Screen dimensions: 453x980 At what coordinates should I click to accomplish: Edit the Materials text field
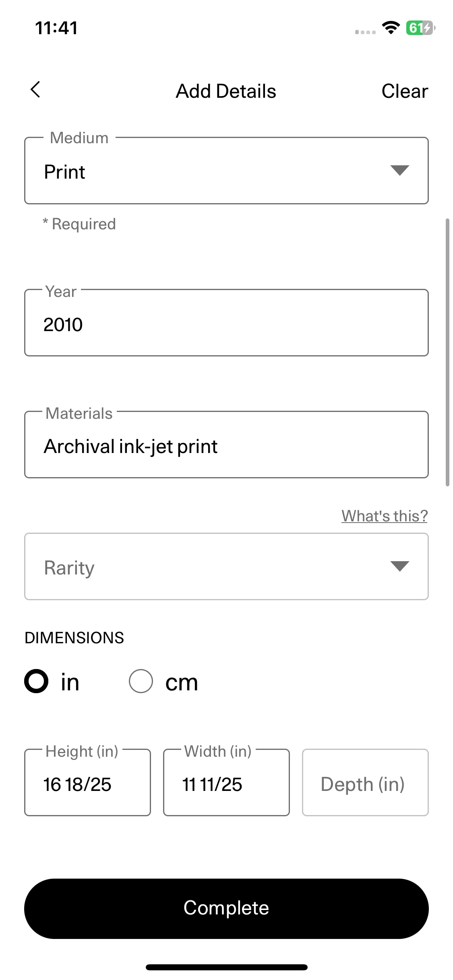pyautogui.click(x=226, y=445)
